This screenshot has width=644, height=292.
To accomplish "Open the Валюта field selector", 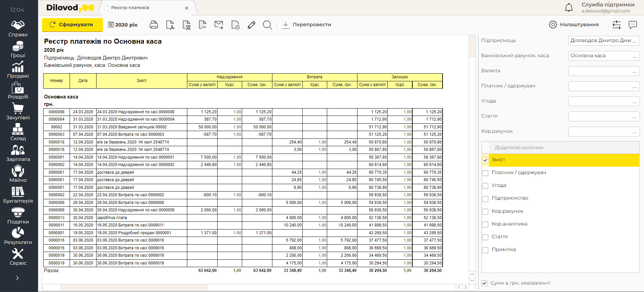I will click(634, 71).
